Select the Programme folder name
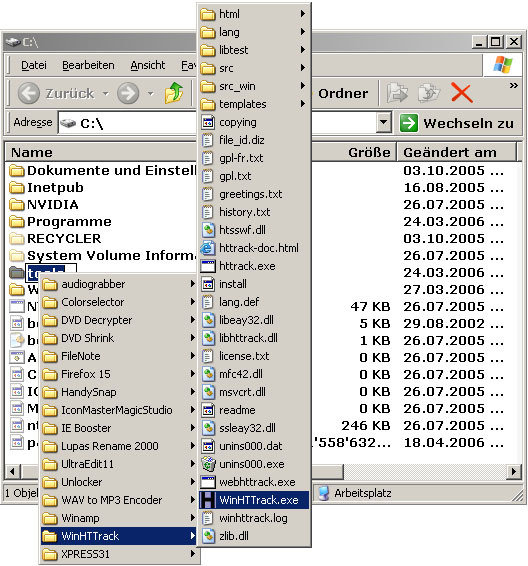528x566 pixels. coord(69,221)
